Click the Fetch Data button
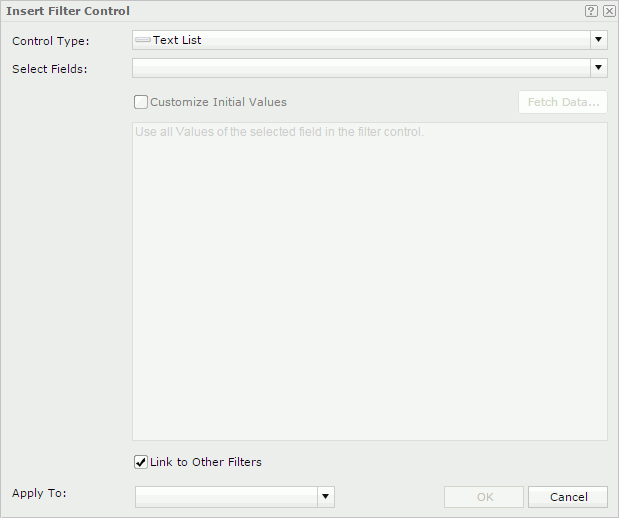The width and height of the screenshot is (619, 518). (x=563, y=102)
